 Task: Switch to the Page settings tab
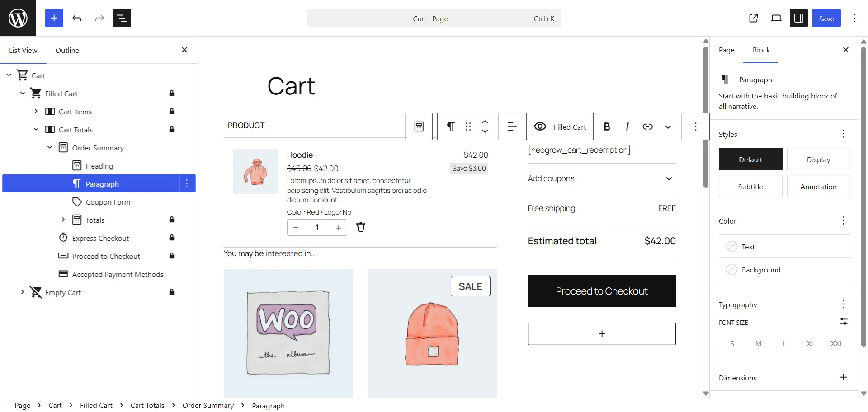726,50
